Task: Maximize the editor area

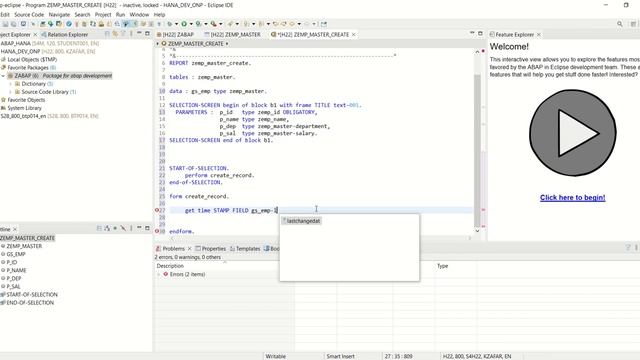Action: click(480, 33)
